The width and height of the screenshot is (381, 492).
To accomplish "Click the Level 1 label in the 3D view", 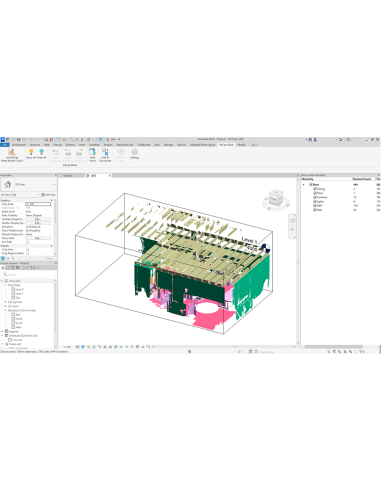I will pos(249,240).
